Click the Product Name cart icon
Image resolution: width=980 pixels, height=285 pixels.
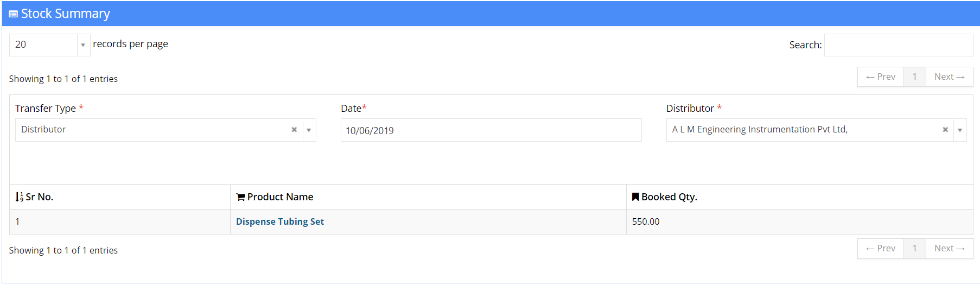240,197
